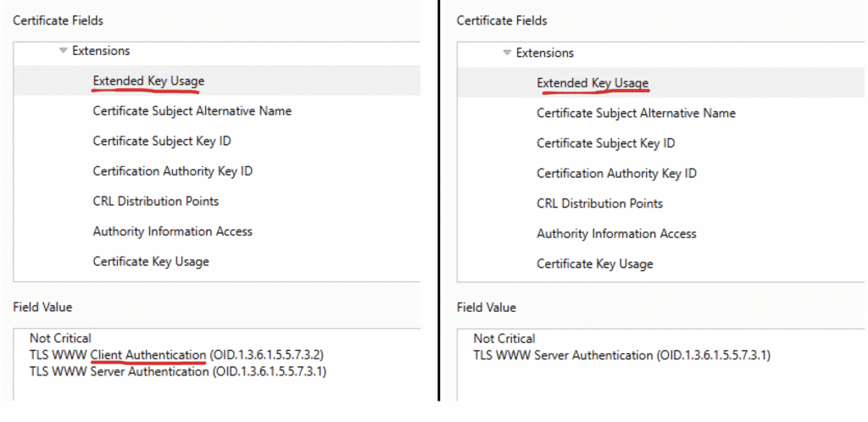Show Authority Information Access in right panel
868x422 pixels.
pyautogui.click(x=616, y=233)
